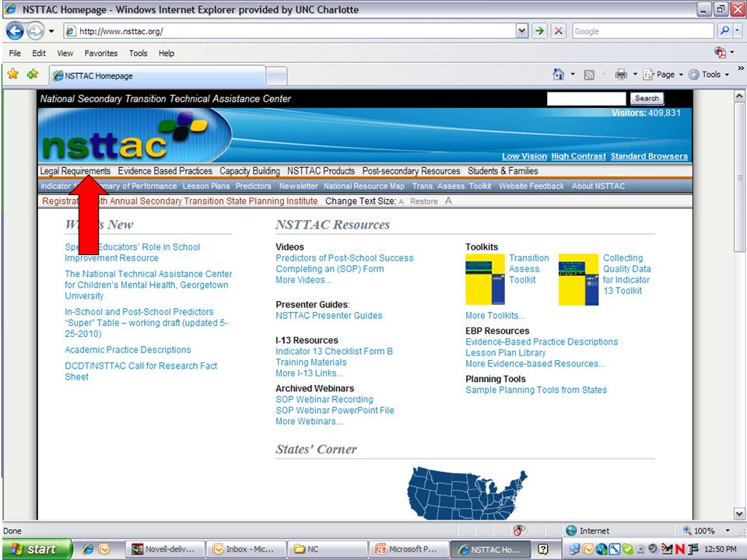Click the vertical scrollbar thumb
747x560 pixels.
click(x=739, y=177)
